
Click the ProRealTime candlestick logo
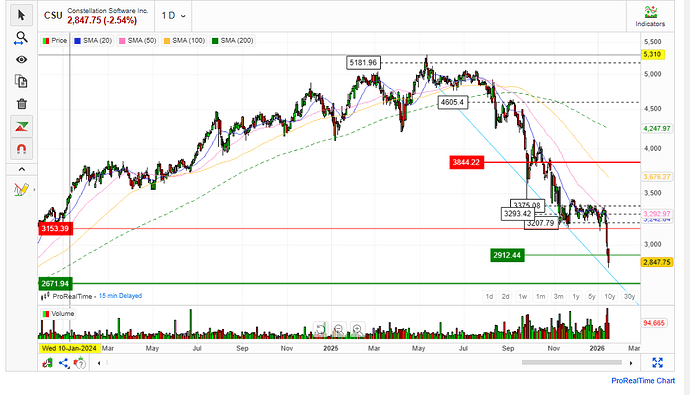click(45, 296)
